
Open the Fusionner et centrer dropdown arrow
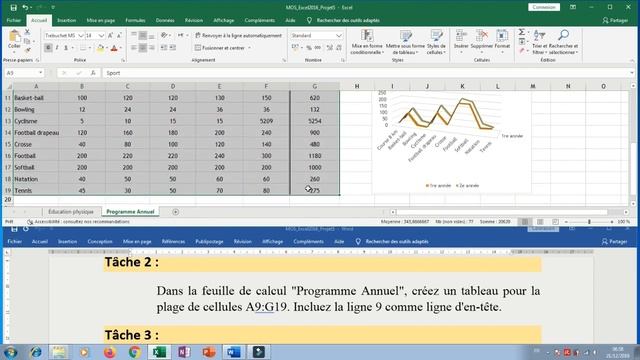click(x=249, y=48)
